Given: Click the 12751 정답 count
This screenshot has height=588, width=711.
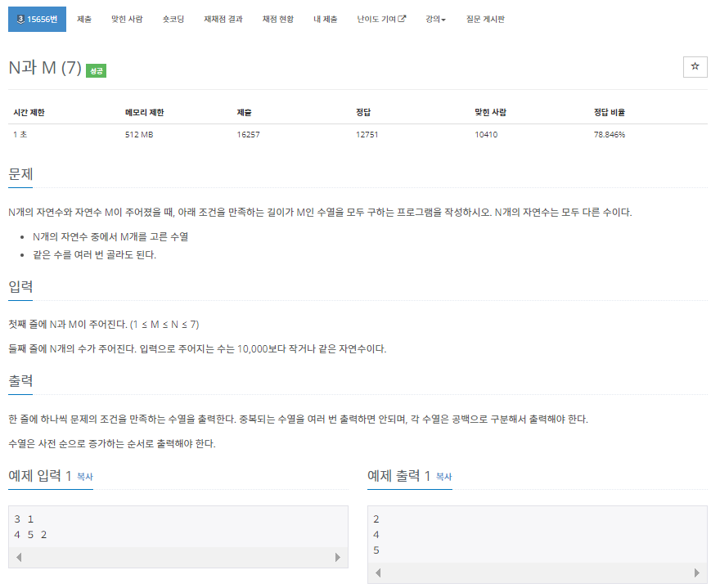Looking at the screenshot, I should [367, 135].
